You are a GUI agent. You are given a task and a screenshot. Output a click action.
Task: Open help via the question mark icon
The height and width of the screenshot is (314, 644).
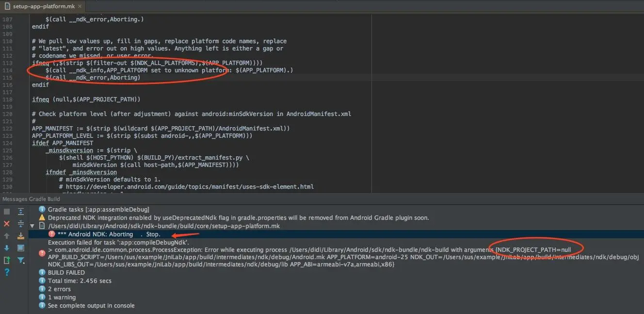point(6,272)
